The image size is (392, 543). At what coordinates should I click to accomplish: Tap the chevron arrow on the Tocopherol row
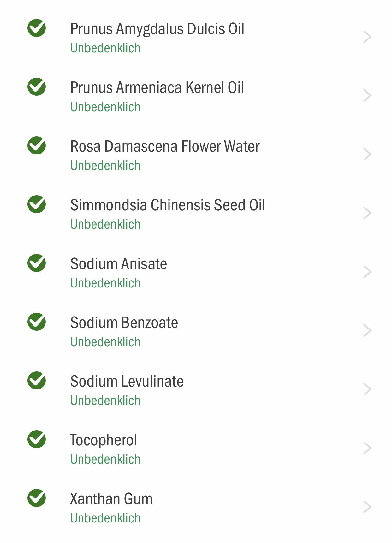(367, 448)
